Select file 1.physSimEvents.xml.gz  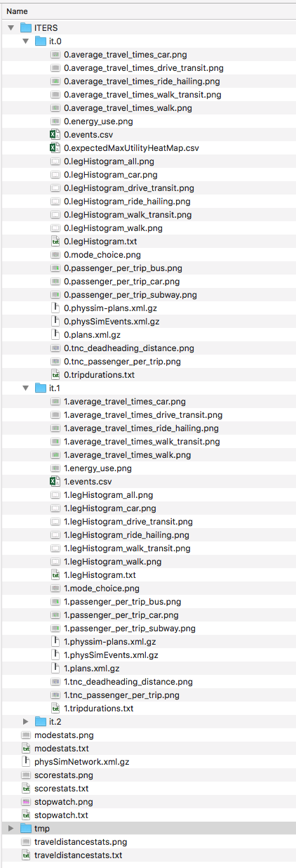point(111,655)
